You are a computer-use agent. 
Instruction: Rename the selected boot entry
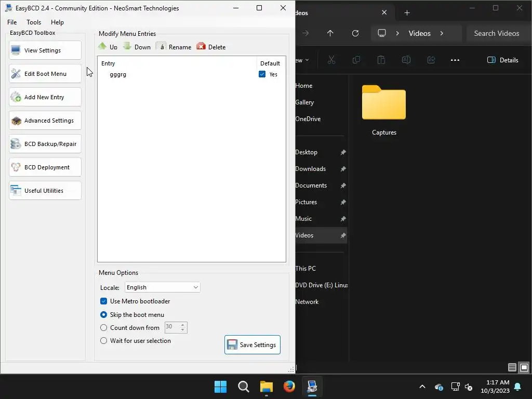coord(174,47)
